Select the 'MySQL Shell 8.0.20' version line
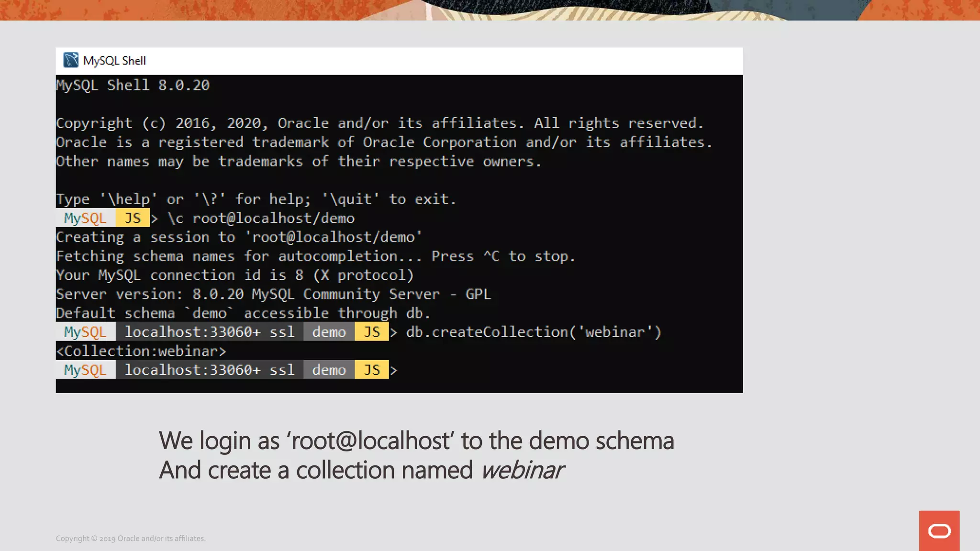Screen dimensions: 980x551 tap(133, 85)
